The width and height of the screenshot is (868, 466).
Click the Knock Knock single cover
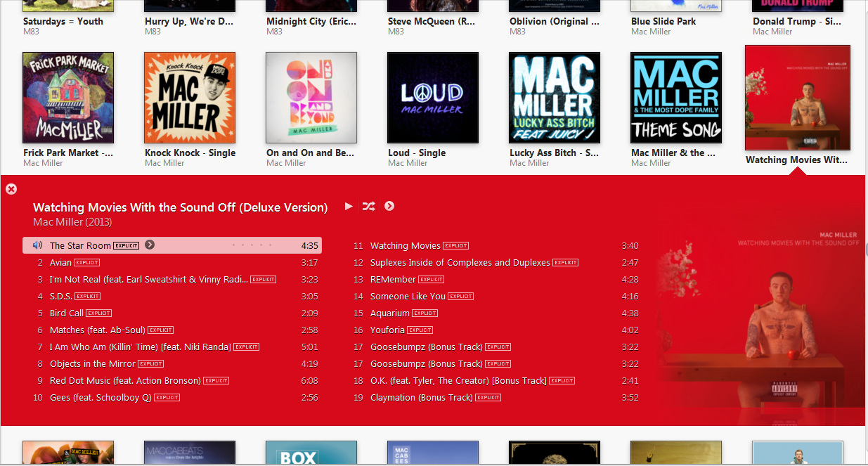tap(190, 98)
